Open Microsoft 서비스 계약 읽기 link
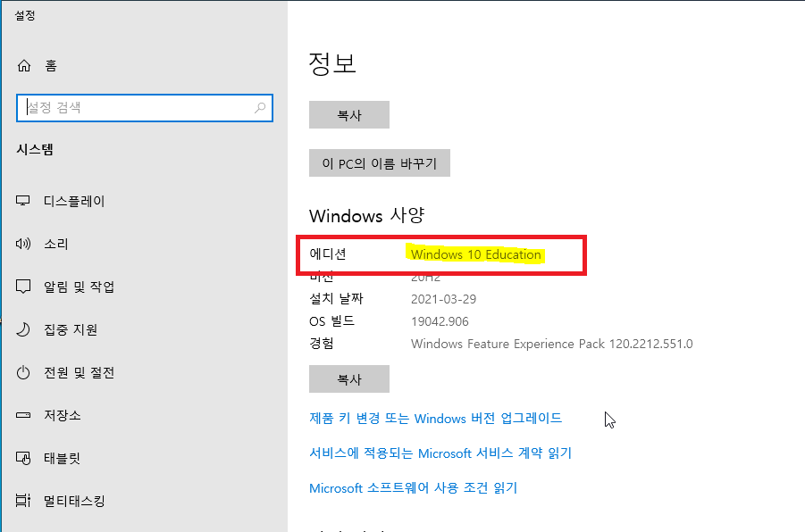The height and width of the screenshot is (532, 805). click(440, 453)
